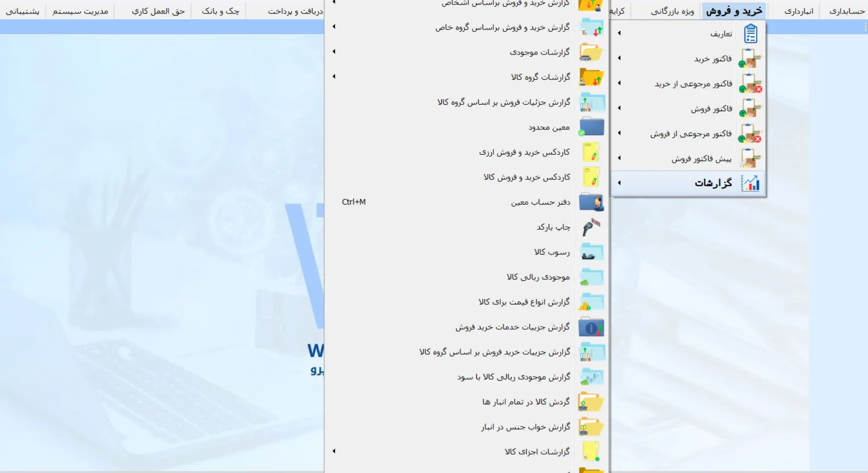The height and width of the screenshot is (473, 868).
Task: Click the گزارش خواب جنس در انبار icon
Action: (591, 427)
